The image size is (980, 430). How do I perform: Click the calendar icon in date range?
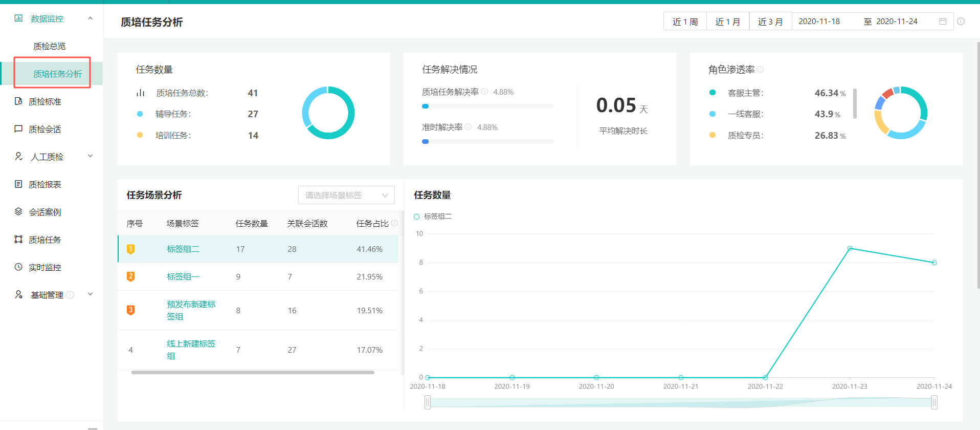click(943, 21)
